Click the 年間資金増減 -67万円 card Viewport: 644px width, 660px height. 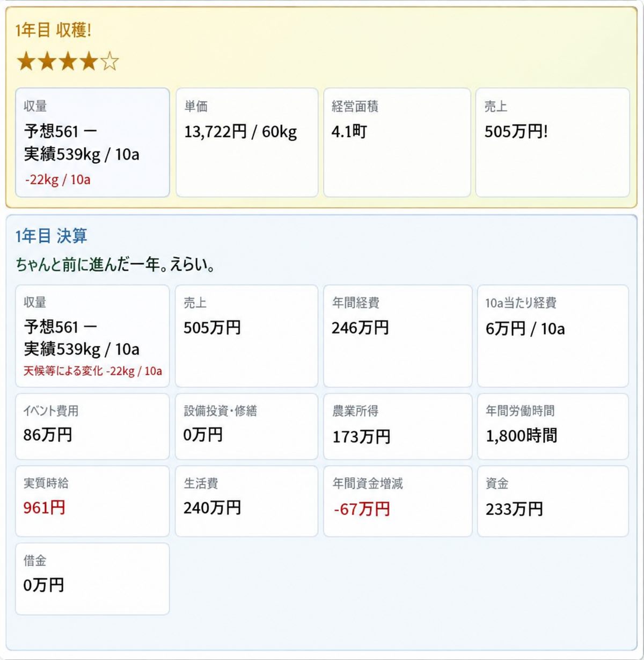(x=398, y=501)
